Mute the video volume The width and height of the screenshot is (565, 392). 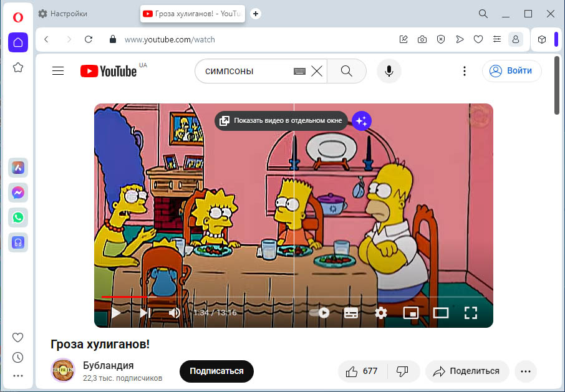[x=175, y=313]
